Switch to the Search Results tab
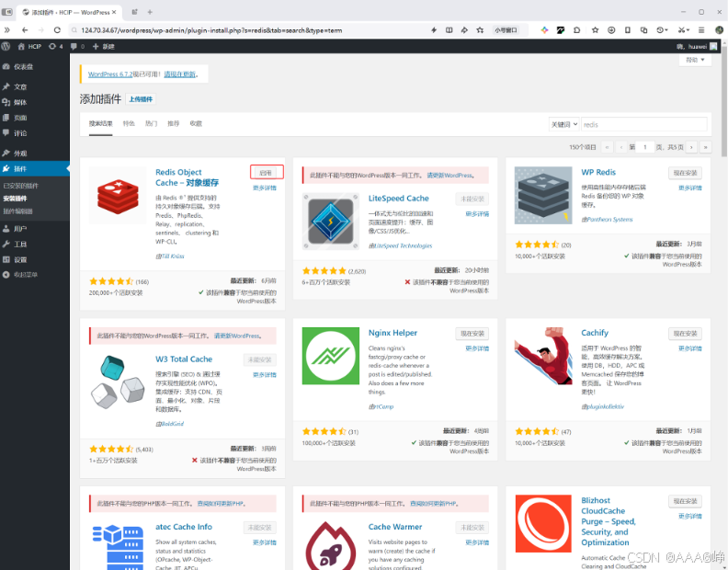The width and height of the screenshot is (728, 570). [101, 123]
